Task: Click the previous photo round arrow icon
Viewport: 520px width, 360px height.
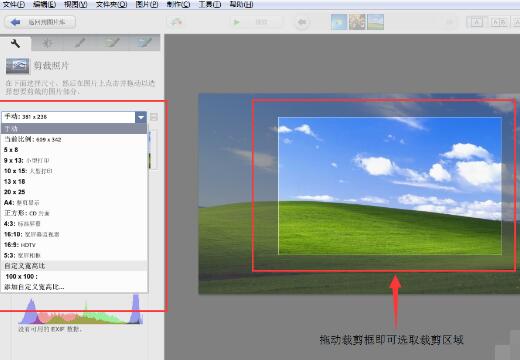Action: [302, 22]
